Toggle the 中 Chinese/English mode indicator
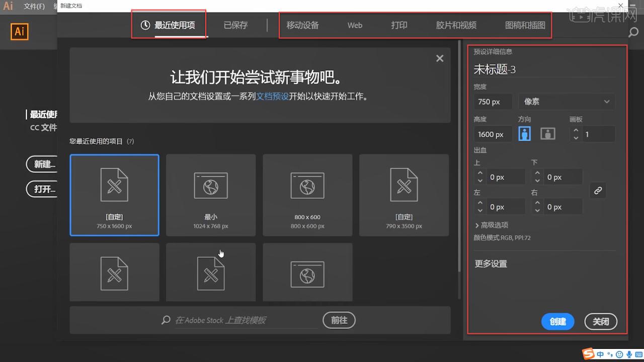This screenshot has height=362, width=644. (x=600, y=353)
